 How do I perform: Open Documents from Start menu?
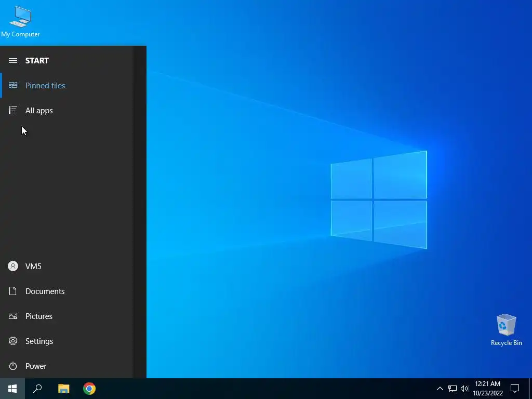[67, 291]
